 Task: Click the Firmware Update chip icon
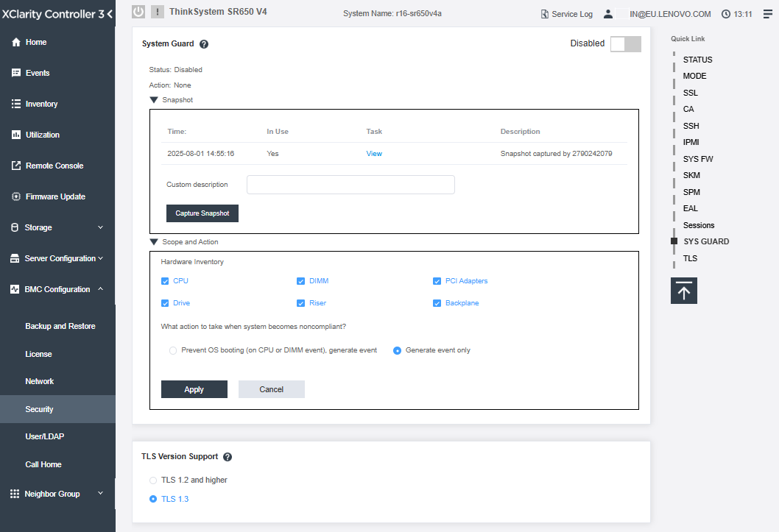click(x=16, y=196)
